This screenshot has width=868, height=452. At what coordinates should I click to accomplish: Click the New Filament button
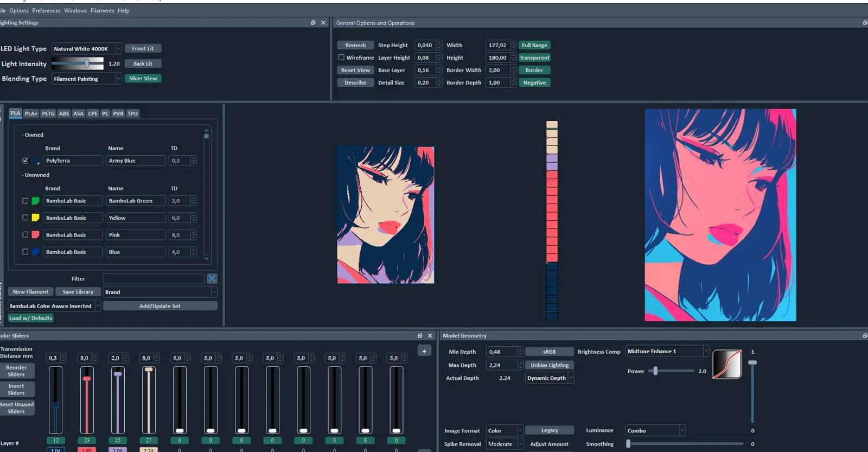pyautogui.click(x=31, y=291)
